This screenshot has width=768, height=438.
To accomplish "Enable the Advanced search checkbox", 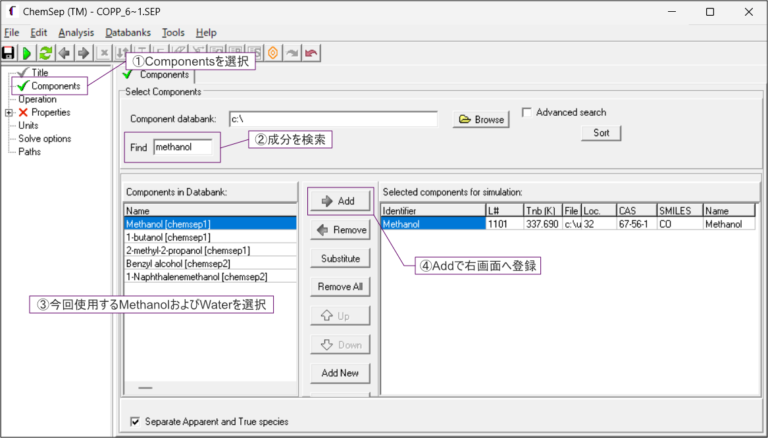I will click(x=527, y=112).
